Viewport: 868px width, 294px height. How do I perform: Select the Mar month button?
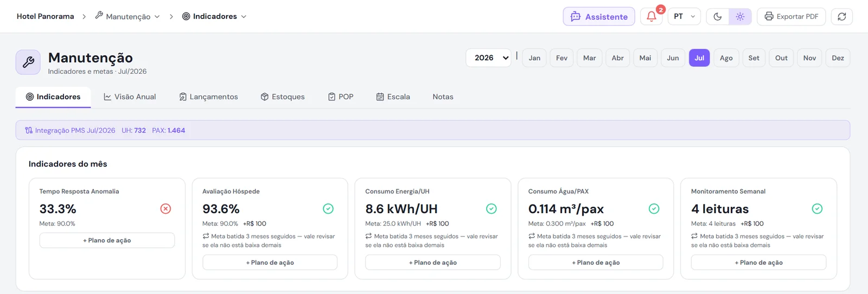[x=589, y=58]
